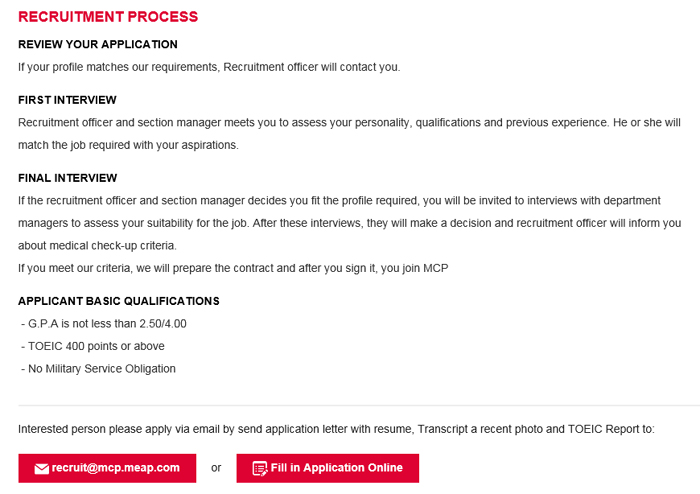Click the envelope icon on email button
The width and height of the screenshot is (700, 494).
[x=42, y=469]
